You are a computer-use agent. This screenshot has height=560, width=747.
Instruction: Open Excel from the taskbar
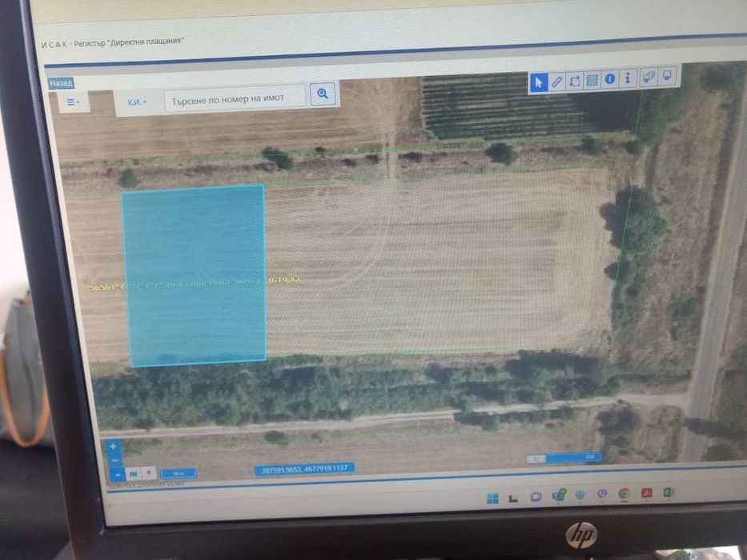tap(669, 492)
